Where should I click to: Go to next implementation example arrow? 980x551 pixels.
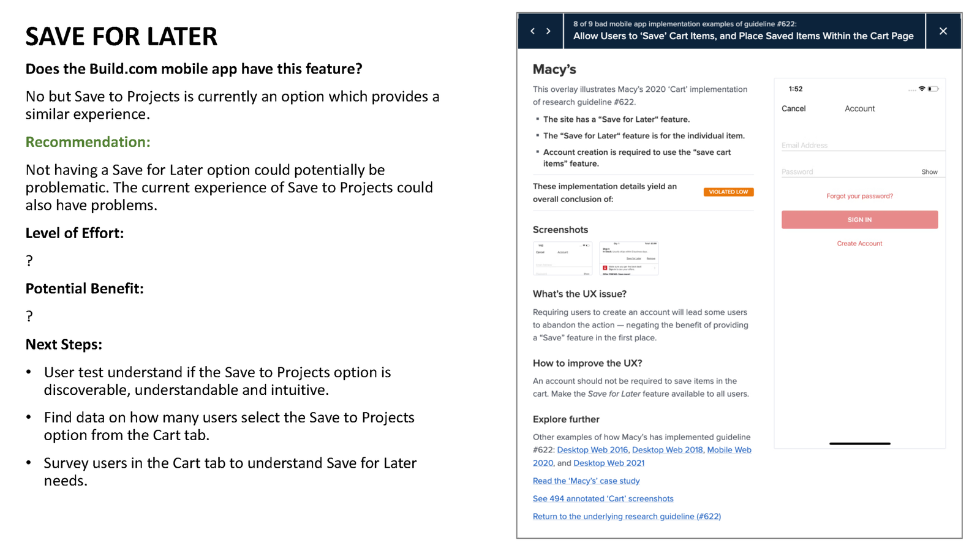(x=548, y=31)
